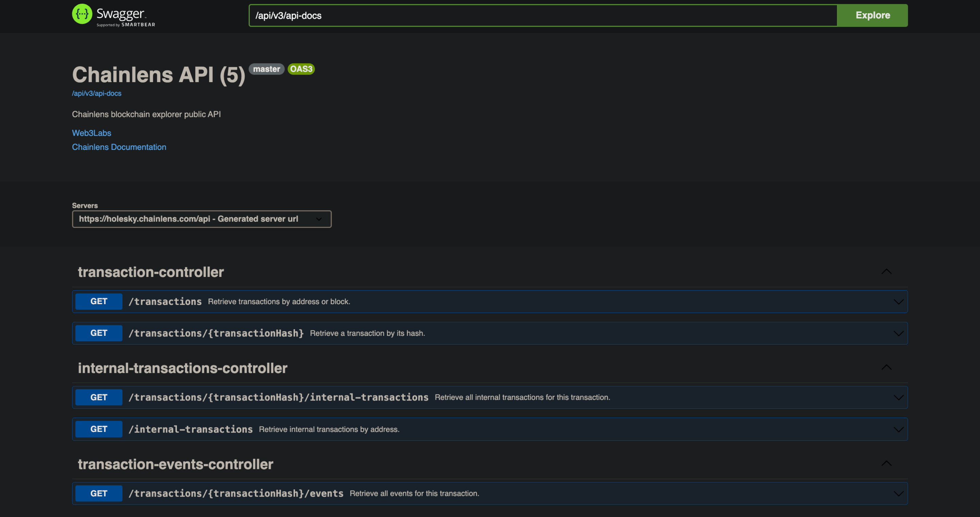Click 'Retrieve transactions by address or block.' description
The width and height of the screenshot is (980, 517).
279,301
